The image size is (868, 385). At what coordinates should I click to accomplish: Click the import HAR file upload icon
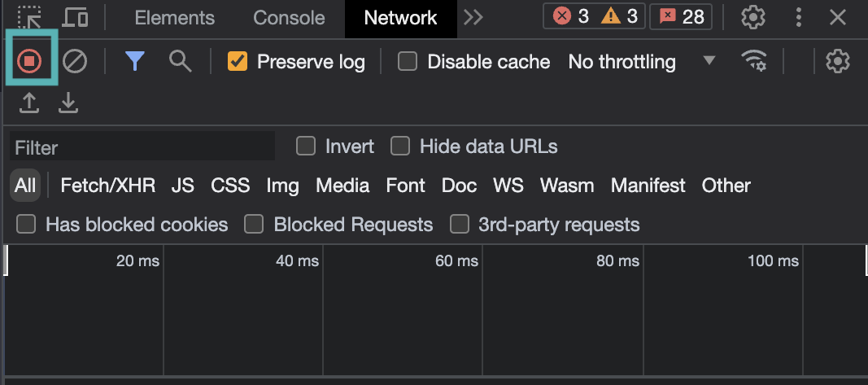click(29, 103)
